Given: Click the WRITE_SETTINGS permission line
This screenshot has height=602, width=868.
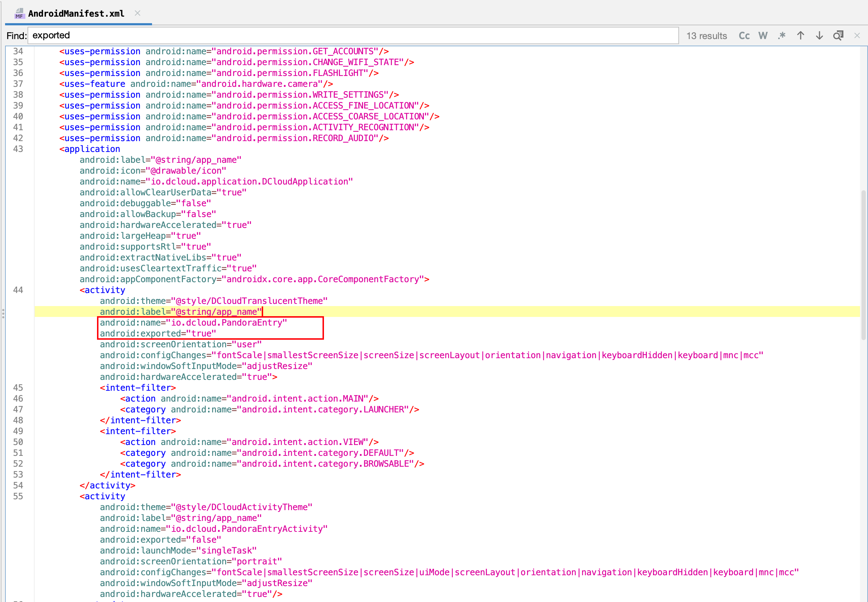Looking at the screenshot, I should point(229,95).
